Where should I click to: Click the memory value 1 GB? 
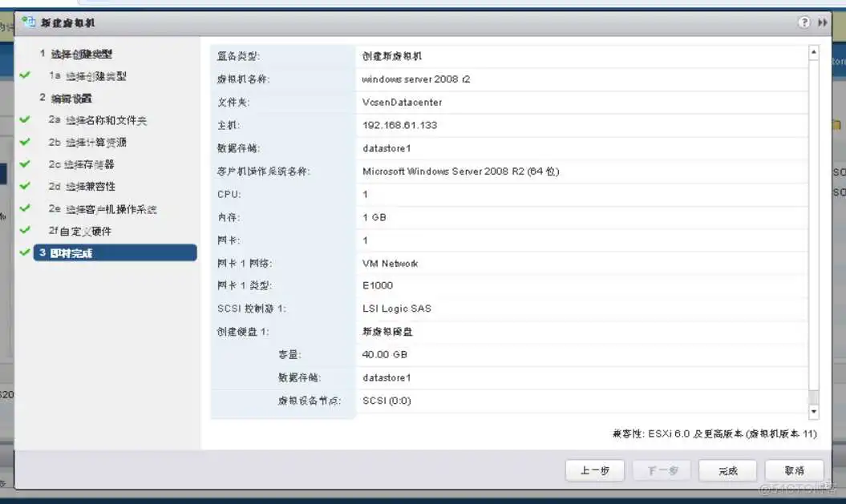pos(374,217)
